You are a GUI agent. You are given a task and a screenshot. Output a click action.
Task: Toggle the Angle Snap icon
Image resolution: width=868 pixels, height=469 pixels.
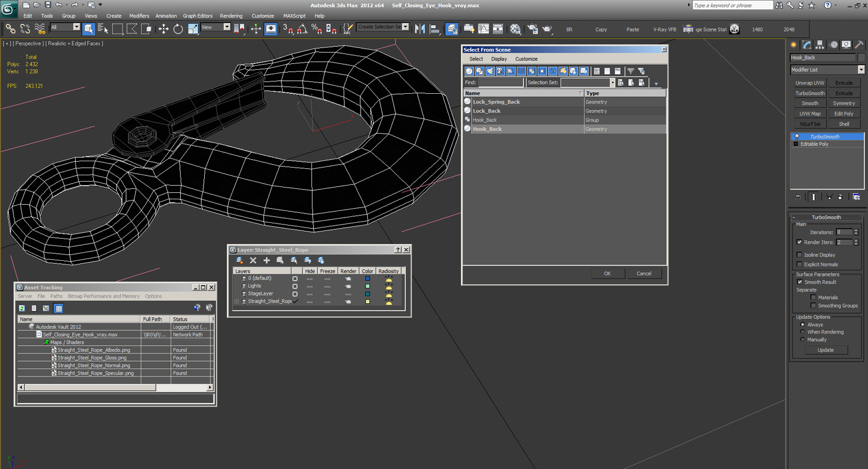tap(302, 29)
